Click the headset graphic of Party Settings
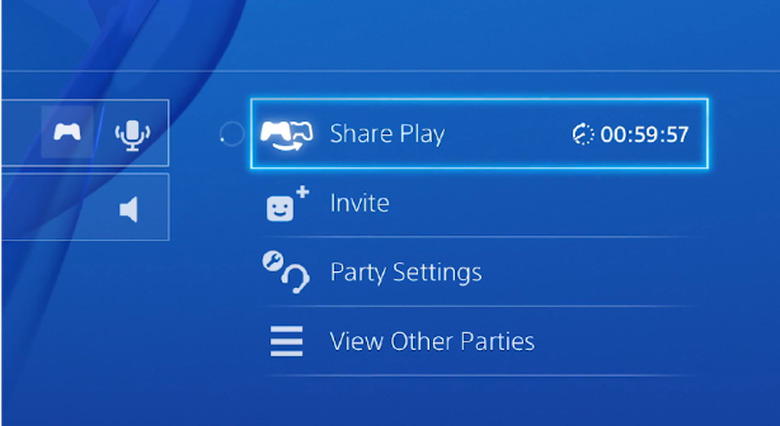Viewport: 780px width, 426px height. pos(295,279)
